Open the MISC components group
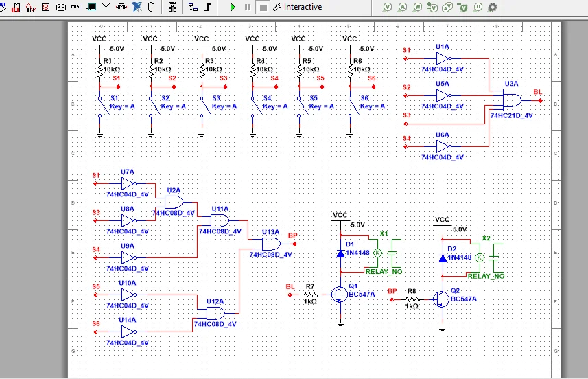Viewport: 588px width, 379px height. click(76, 7)
